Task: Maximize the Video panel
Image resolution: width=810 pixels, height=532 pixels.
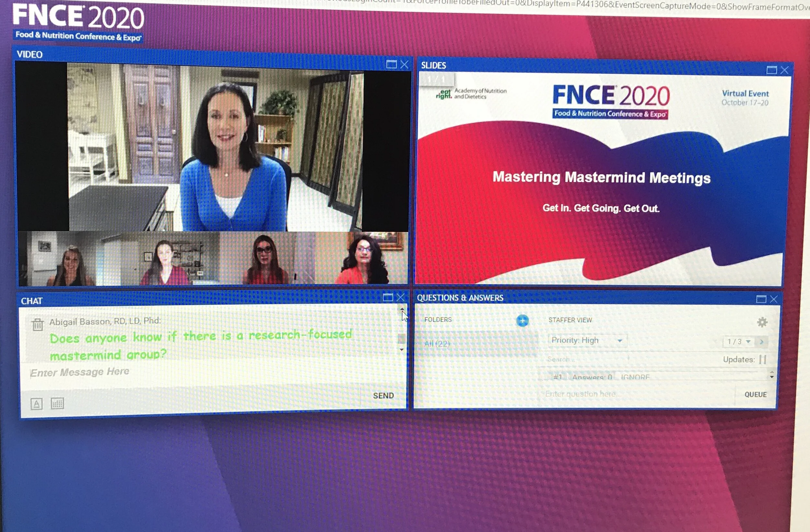Action: tap(391, 64)
